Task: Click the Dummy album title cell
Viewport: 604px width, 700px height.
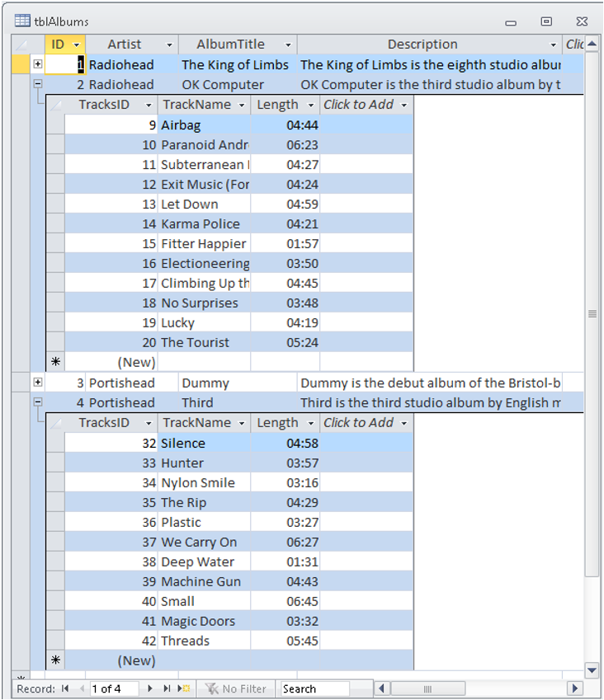Action: pyautogui.click(x=238, y=383)
